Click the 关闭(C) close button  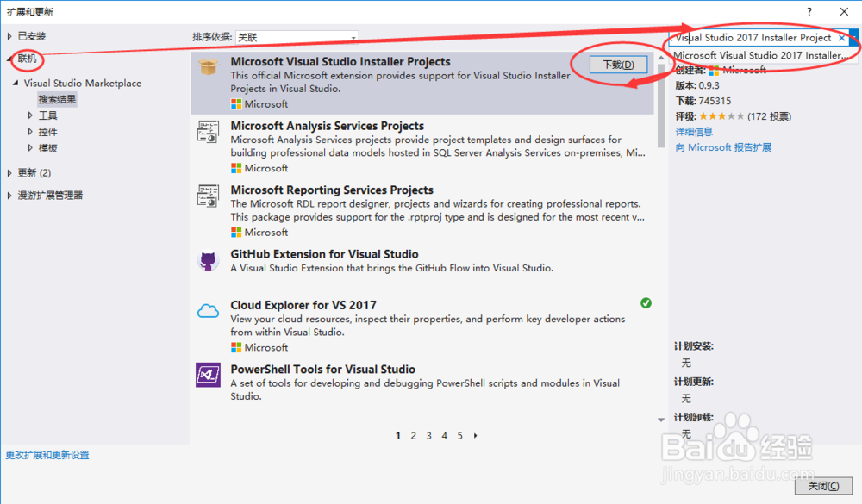pos(823,486)
